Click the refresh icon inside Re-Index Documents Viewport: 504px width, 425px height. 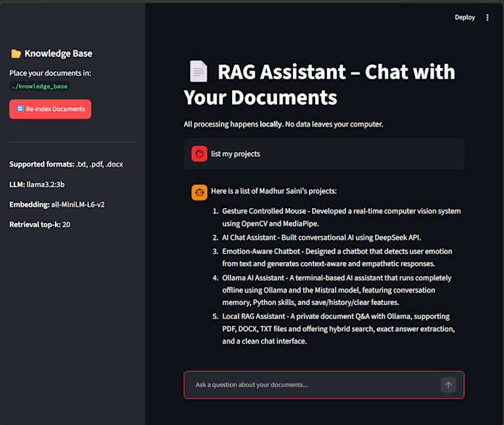coord(20,109)
